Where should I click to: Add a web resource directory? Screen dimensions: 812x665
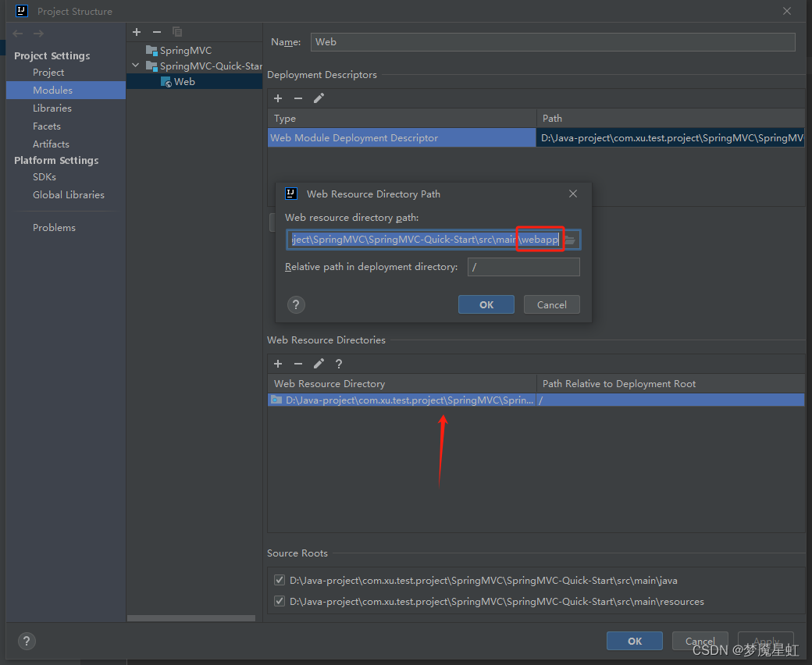[x=278, y=364]
